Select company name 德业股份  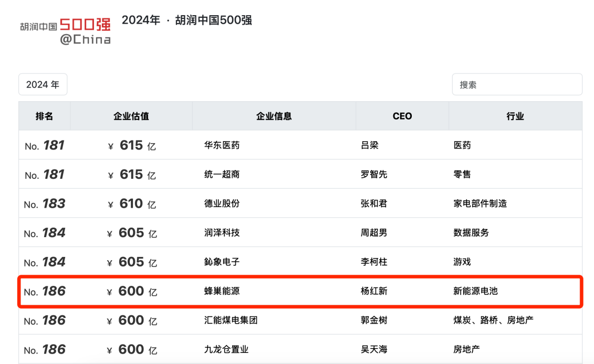[222, 204]
